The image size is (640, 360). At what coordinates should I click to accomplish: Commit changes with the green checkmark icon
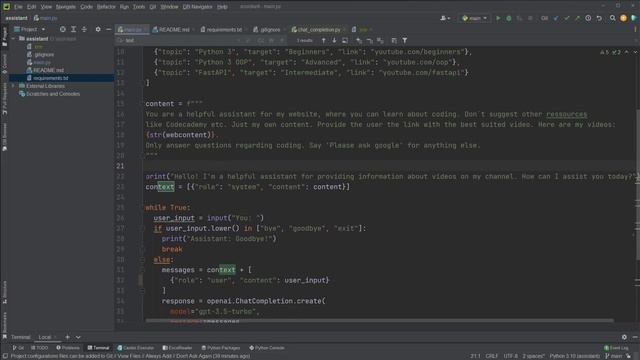point(567,18)
